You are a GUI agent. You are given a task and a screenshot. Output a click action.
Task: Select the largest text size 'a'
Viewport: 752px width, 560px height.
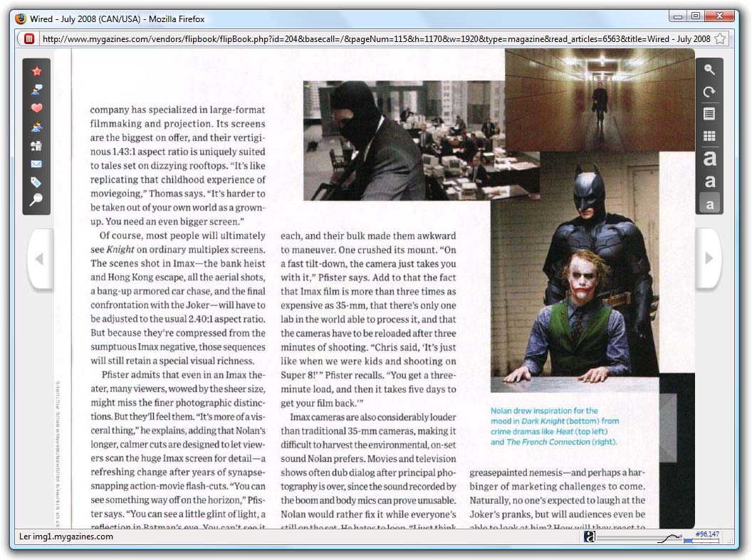pyautogui.click(x=710, y=157)
